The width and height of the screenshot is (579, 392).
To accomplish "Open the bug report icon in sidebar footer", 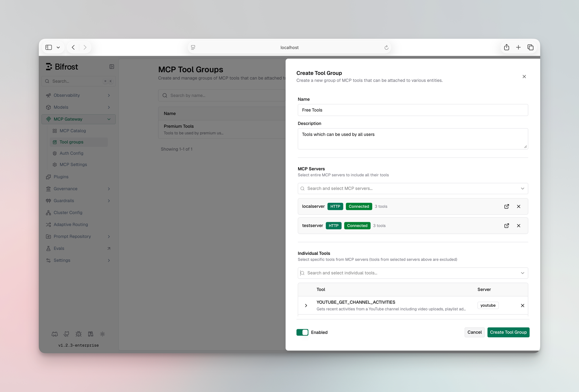I will click(x=78, y=334).
